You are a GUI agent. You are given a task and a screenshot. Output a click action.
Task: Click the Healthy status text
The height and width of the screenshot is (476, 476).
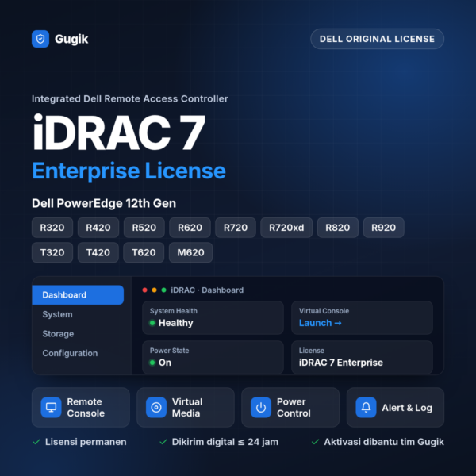[176, 323]
